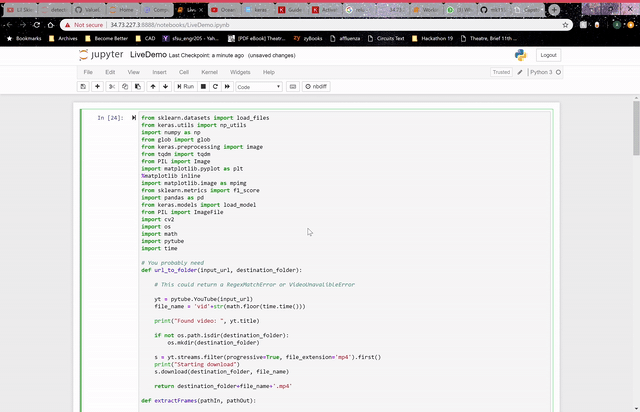Open the Kernel menu
This screenshot has width=640, height=412.
(209, 72)
